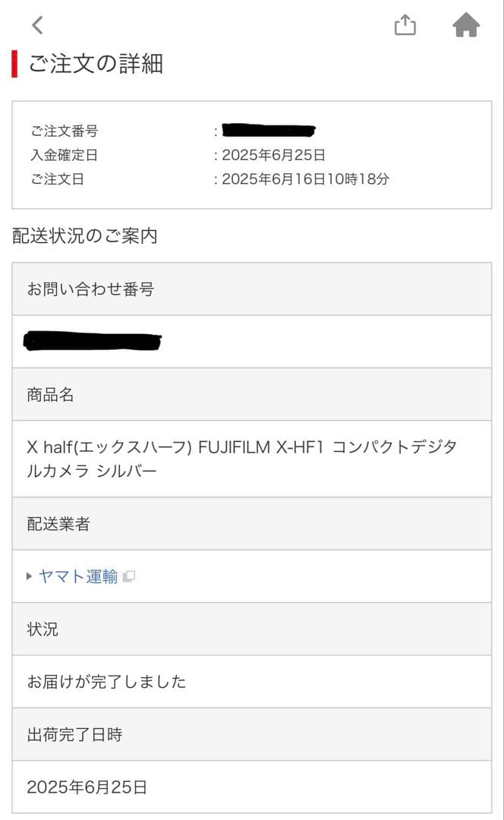
Task: Tap the masked お問い合わせ番号 field
Action: [x=93, y=341]
